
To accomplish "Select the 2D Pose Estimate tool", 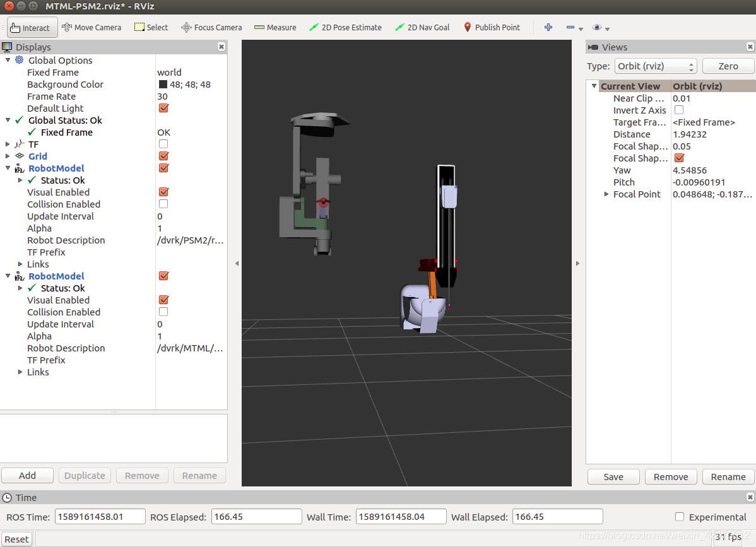I will 345,28.
